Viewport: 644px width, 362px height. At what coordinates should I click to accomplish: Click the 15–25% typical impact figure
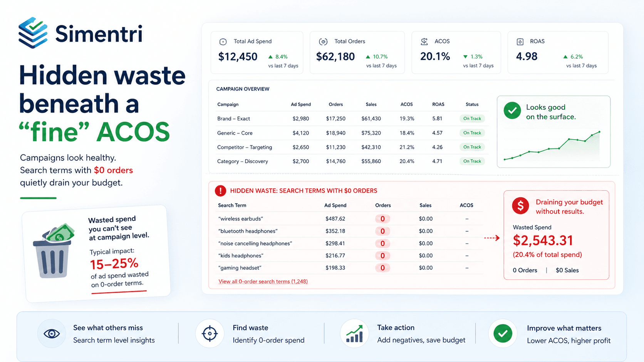tap(114, 264)
